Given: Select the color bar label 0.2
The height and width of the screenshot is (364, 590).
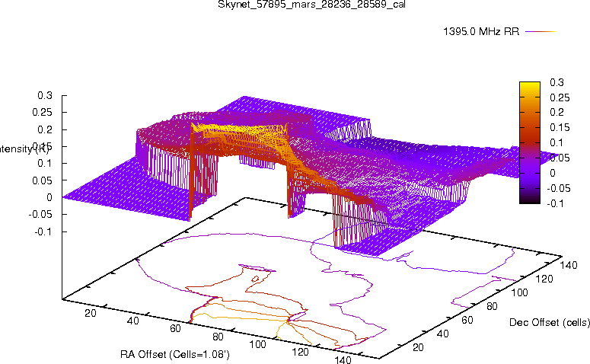Looking at the screenshot, I should (x=557, y=112).
